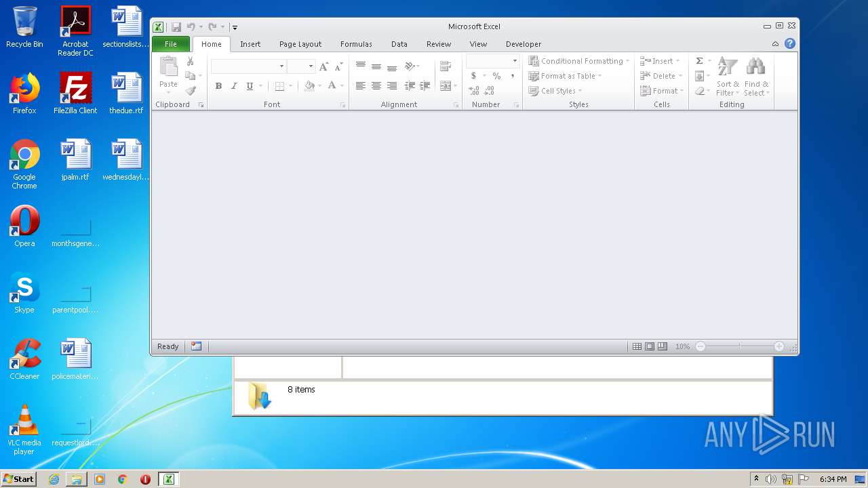Open Customize Quick Access Toolbar arrow
This screenshot has width=868, height=488.
(235, 28)
